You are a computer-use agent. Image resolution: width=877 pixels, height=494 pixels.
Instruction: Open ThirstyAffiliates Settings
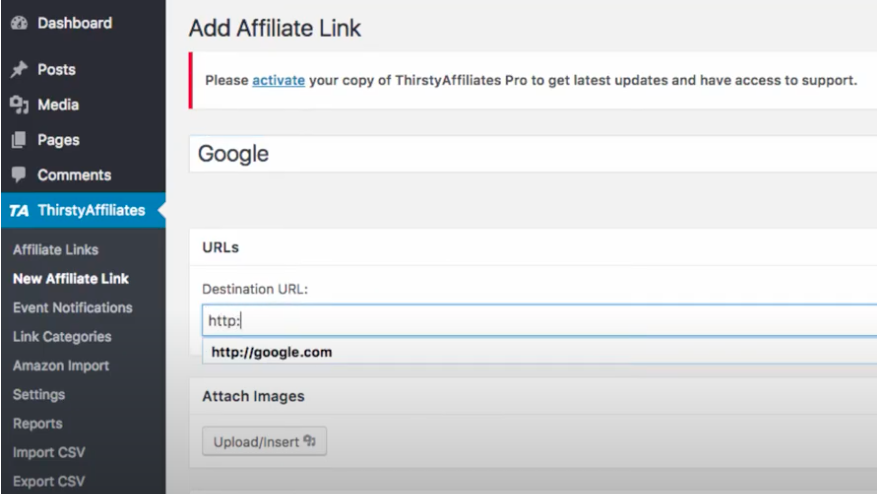point(39,395)
